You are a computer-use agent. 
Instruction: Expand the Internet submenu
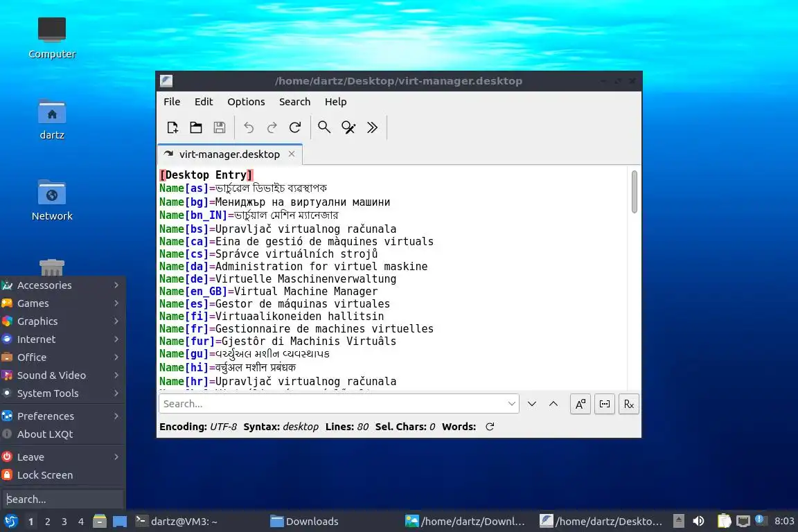tap(62, 339)
